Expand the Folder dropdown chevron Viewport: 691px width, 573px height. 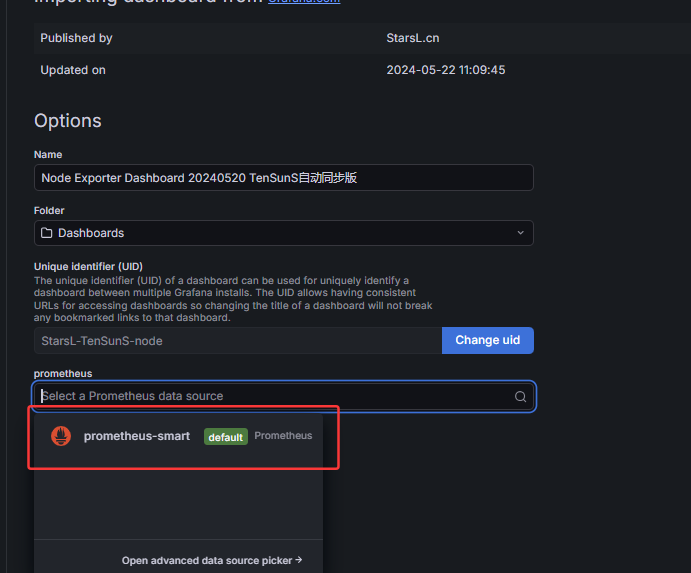click(x=520, y=233)
